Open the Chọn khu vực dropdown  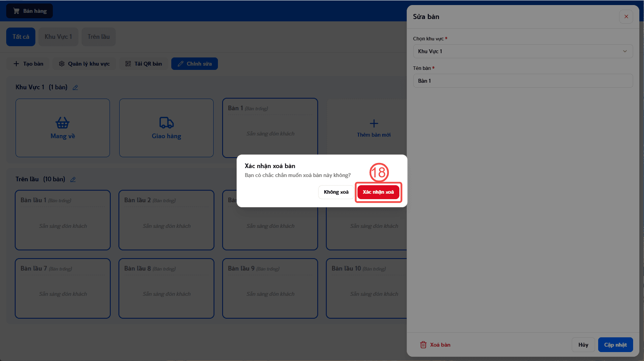pos(523,51)
